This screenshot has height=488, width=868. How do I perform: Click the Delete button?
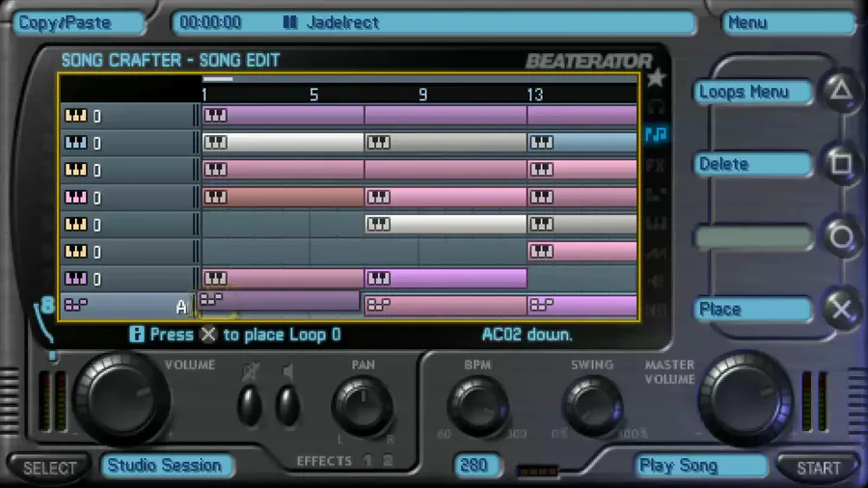coord(752,164)
